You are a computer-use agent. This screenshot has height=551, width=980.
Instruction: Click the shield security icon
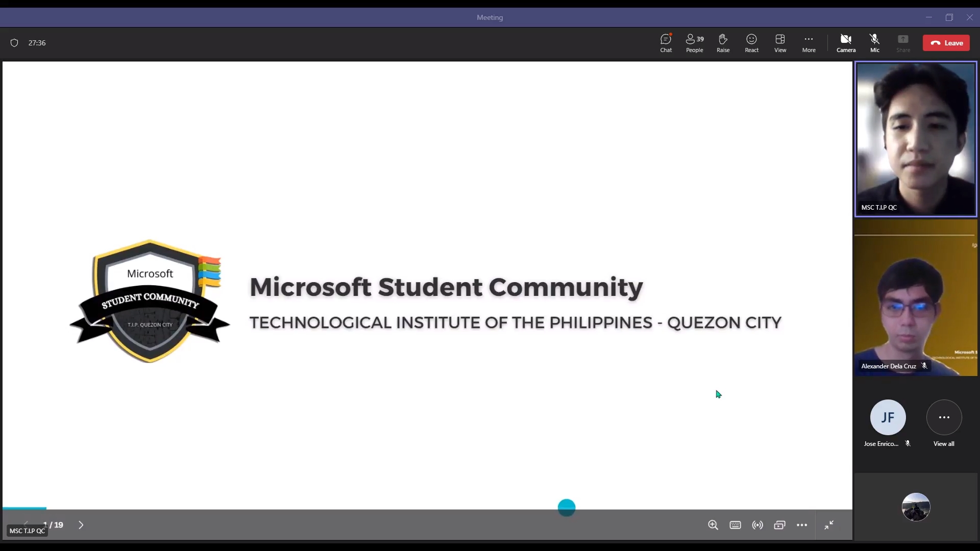coord(14,43)
